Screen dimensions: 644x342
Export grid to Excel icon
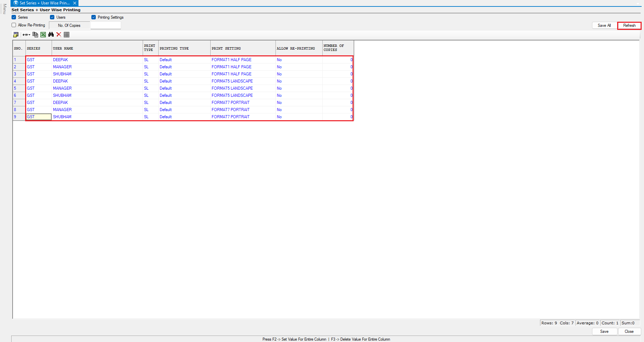coord(43,35)
